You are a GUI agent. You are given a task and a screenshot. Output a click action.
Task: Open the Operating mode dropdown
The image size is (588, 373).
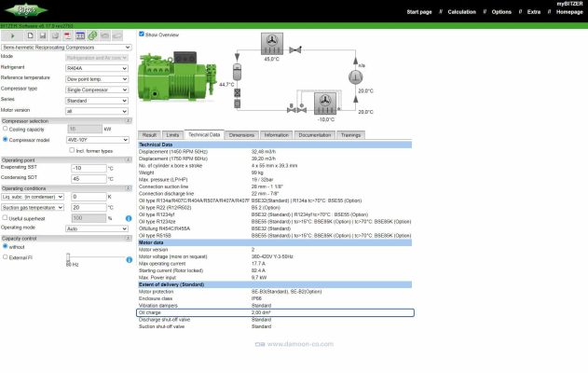click(96, 228)
